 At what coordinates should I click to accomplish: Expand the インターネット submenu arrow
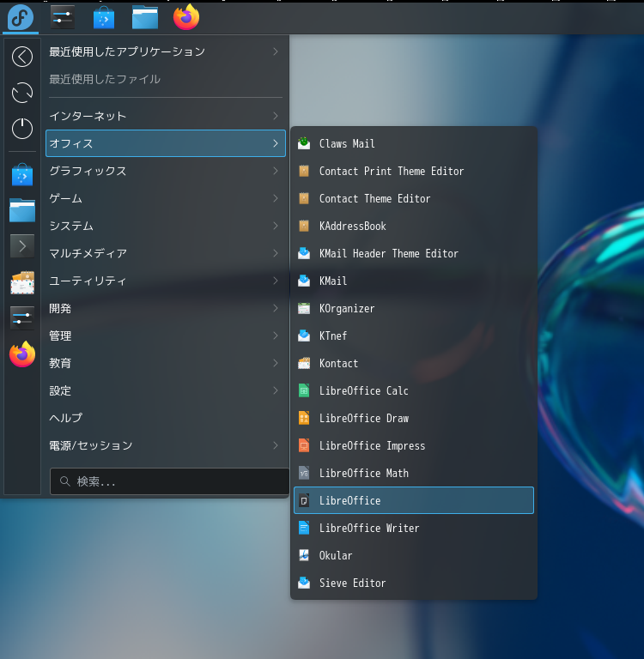point(276,116)
